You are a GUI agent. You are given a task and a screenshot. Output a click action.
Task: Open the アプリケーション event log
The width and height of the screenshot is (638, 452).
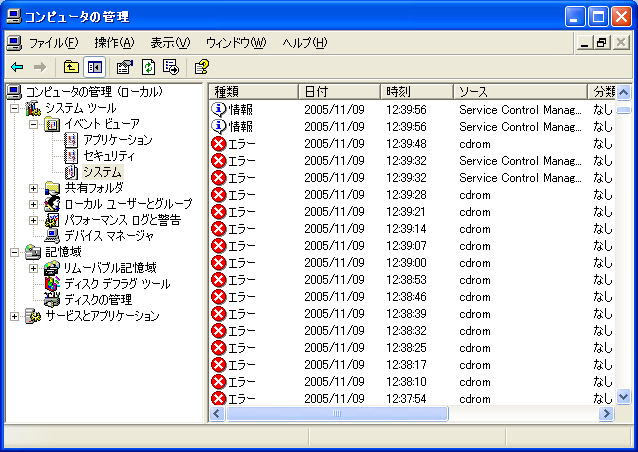(118, 140)
